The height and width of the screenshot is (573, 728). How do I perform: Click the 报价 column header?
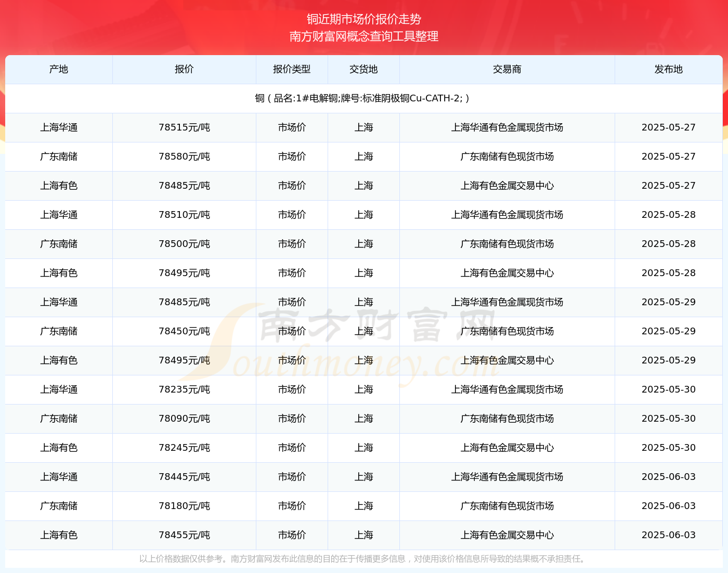tap(184, 69)
